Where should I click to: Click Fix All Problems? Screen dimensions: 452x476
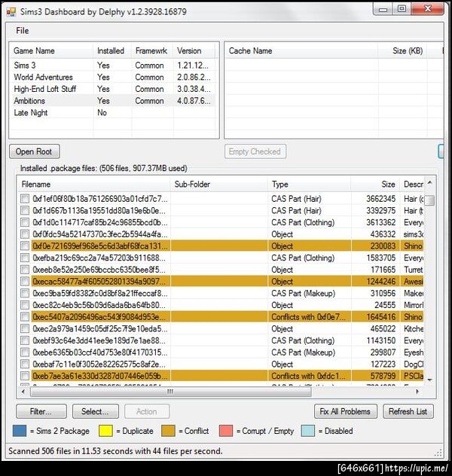pos(346,412)
